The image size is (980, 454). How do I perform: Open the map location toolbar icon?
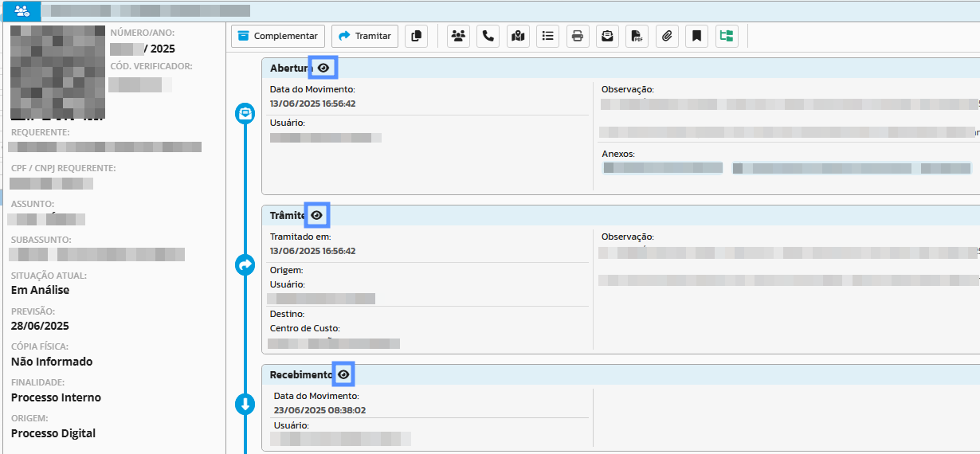point(518,36)
